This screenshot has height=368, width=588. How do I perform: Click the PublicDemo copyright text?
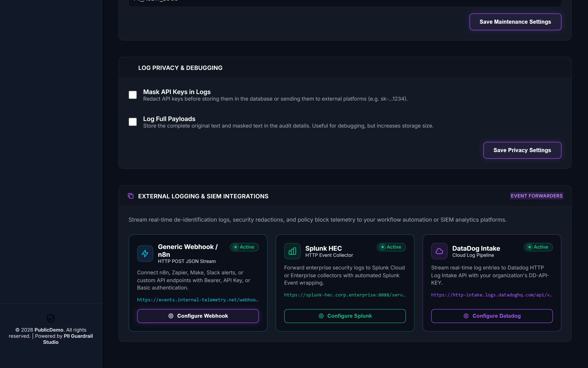point(49,330)
